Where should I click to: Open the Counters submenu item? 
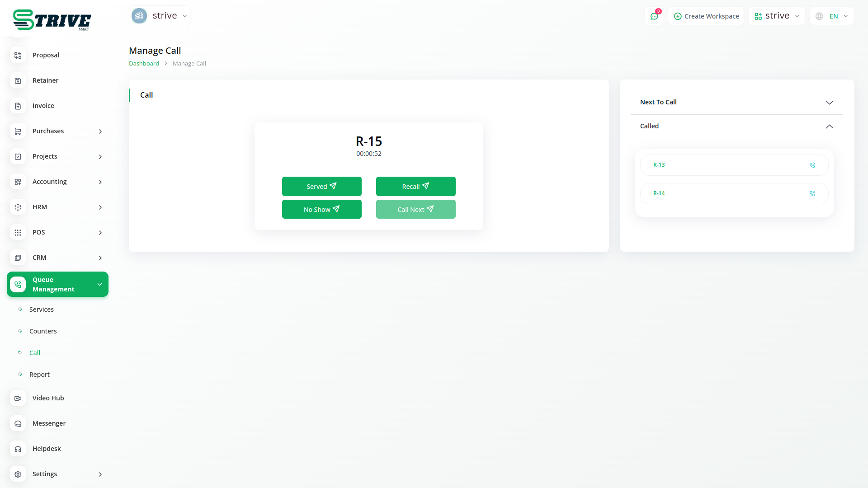(x=43, y=331)
